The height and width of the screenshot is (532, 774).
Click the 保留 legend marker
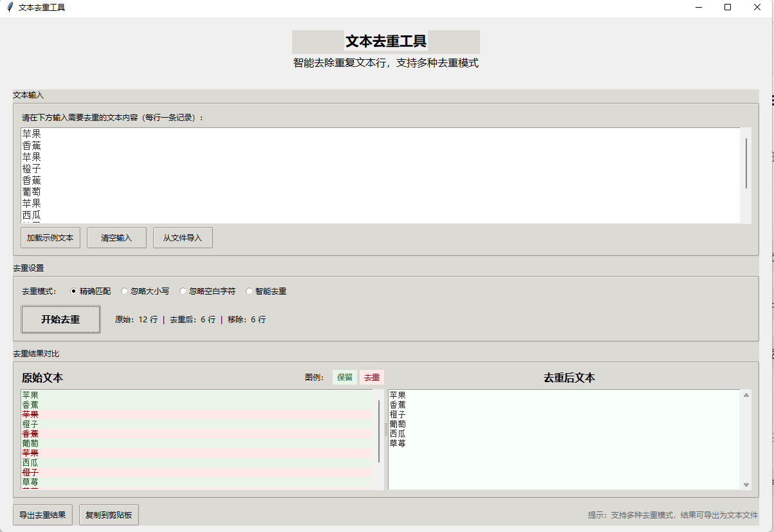(x=344, y=377)
